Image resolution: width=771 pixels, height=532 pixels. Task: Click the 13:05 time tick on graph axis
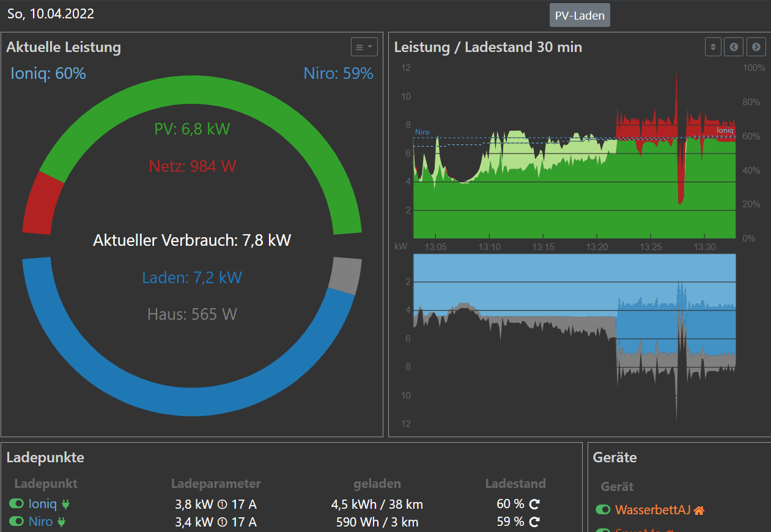[x=435, y=247]
